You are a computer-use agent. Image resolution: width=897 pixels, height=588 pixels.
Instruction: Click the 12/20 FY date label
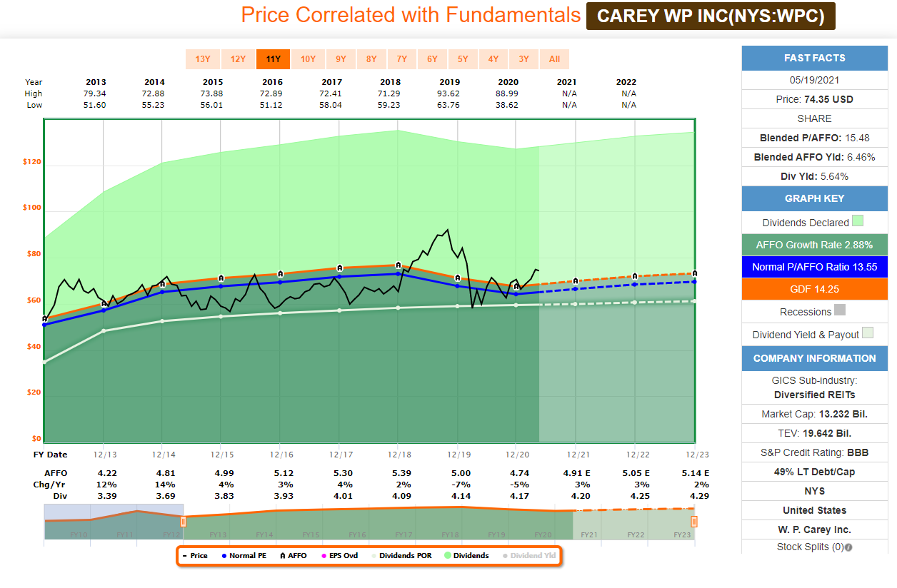click(x=516, y=455)
